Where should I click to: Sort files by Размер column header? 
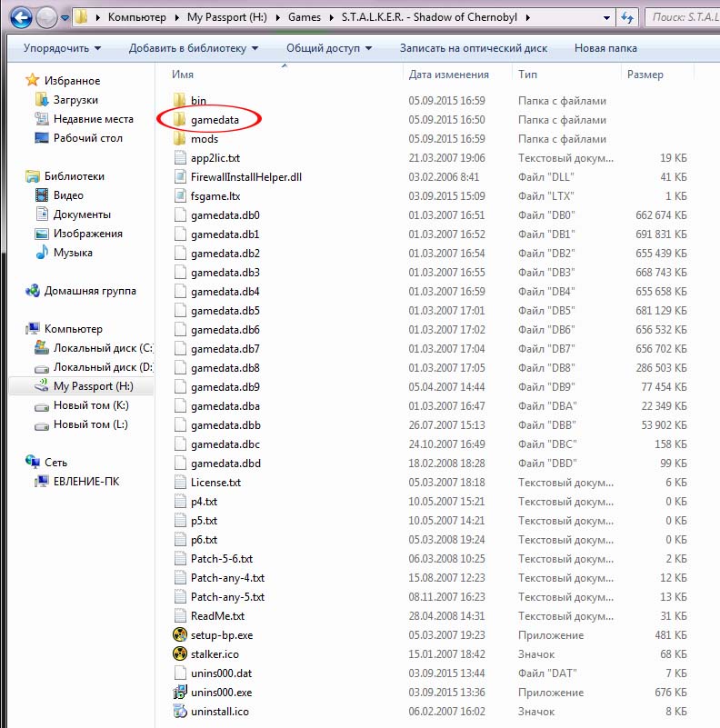pos(645,75)
